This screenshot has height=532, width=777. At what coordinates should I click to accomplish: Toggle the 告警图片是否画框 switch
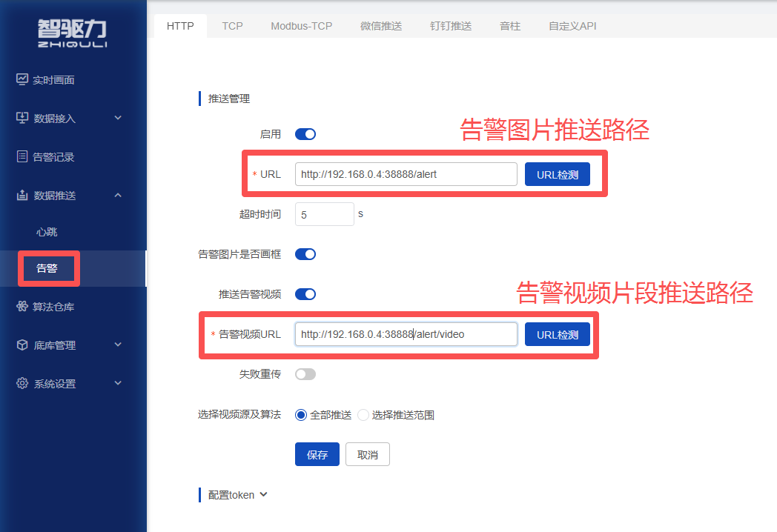[x=305, y=254]
